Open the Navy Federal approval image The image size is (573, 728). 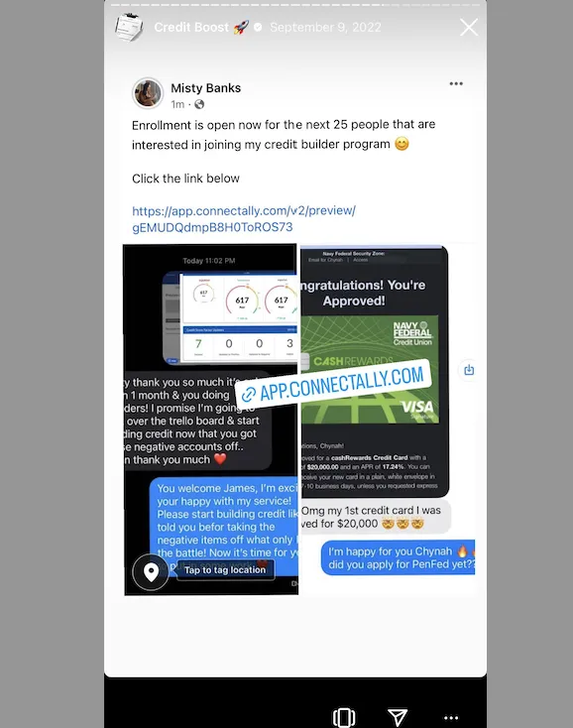[x=374, y=370]
